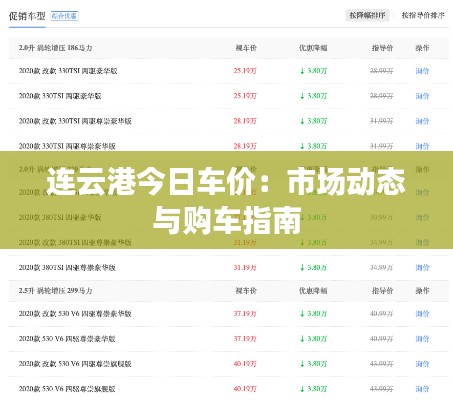Click 询价 for 2020款 改款 530 V6 四驱尊崇旗舰版
Image resolution: width=453 pixels, height=400 pixels.
click(422, 364)
